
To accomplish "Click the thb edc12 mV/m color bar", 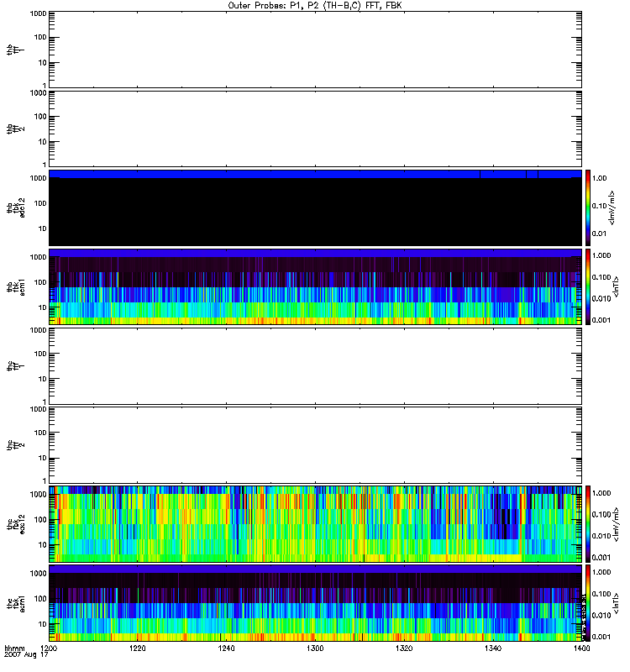I will (589, 207).
